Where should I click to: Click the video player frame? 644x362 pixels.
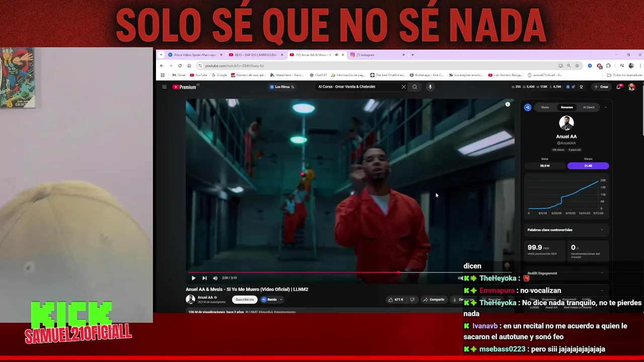point(350,191)
